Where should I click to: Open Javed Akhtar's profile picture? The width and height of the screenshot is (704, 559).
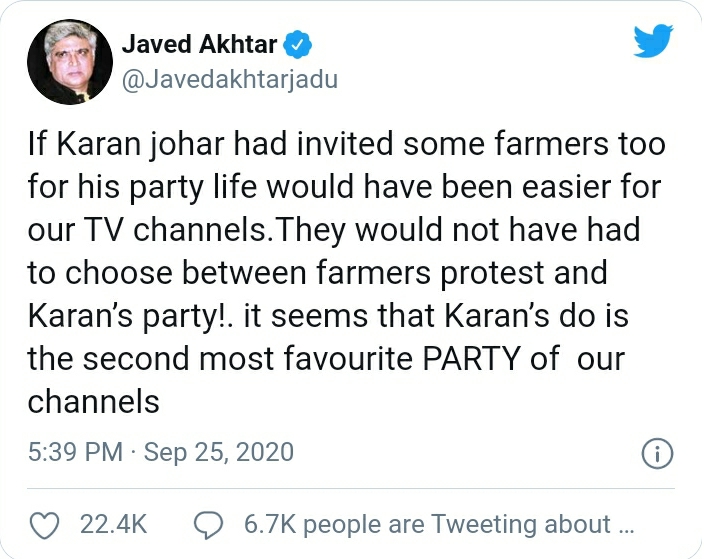tap(70, 62)
